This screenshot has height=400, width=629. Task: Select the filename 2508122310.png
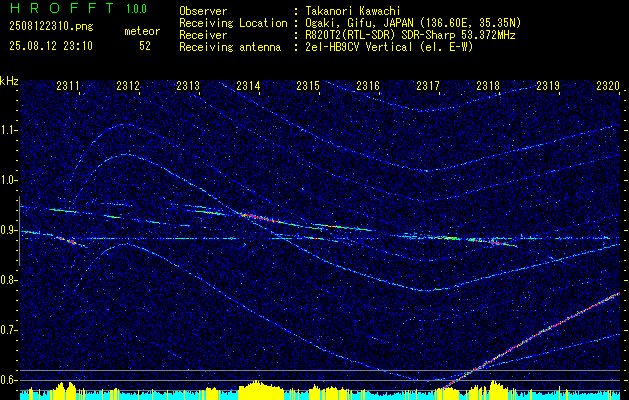click(51, 27)
